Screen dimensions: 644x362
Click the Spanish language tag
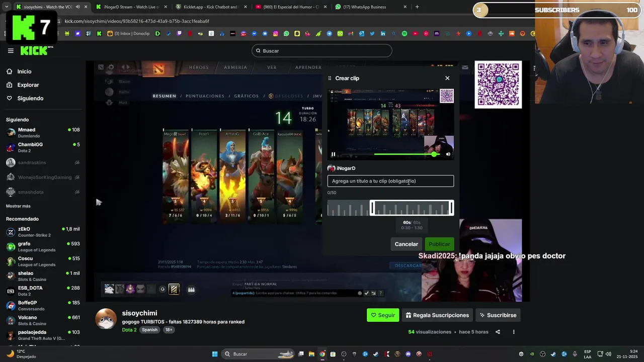pyautogui.click(x=149, y=330)
